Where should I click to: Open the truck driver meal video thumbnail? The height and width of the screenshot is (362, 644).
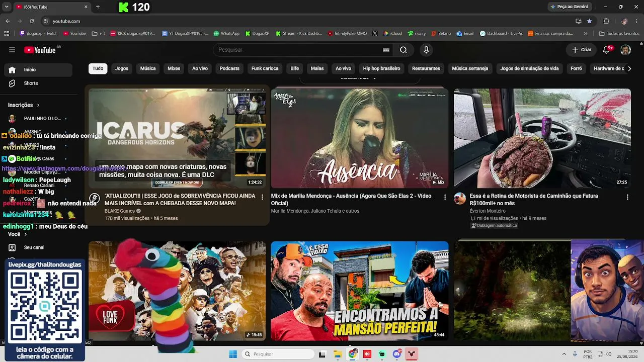tap(542, 138)
